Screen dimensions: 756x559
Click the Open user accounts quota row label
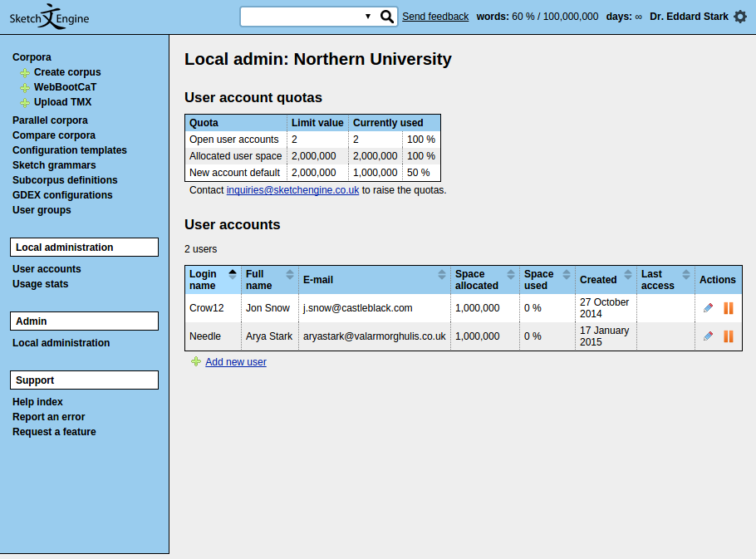pos(233,140)
